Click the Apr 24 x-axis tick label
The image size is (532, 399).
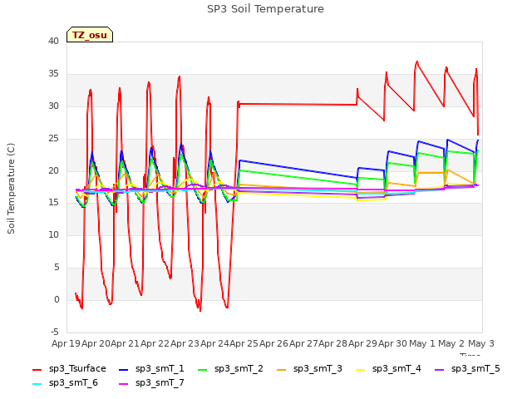(x=214, y=343)
